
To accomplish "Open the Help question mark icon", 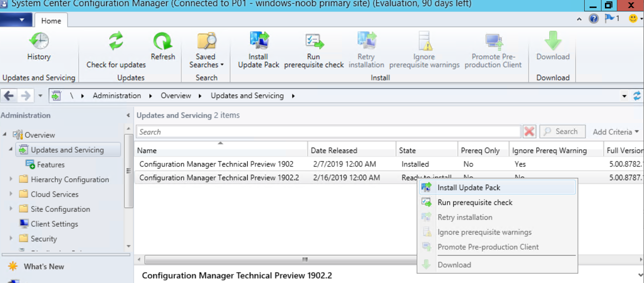I will pyautogui.click(x=594, y=19).
